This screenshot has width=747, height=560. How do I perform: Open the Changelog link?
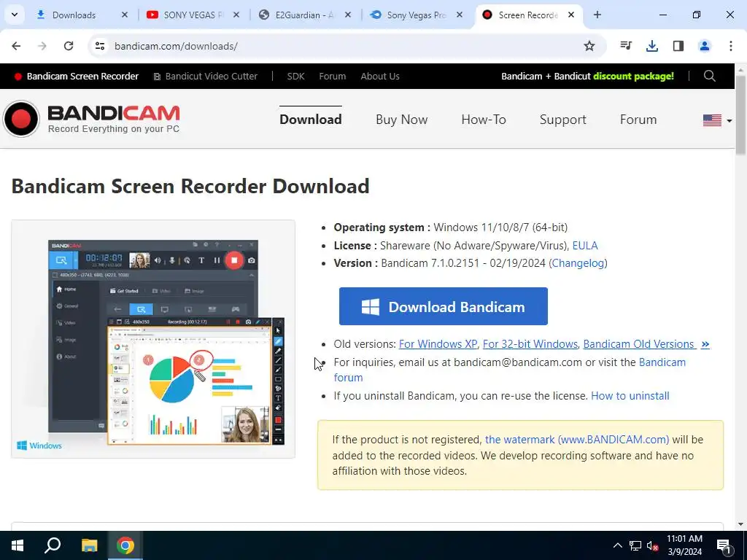tap(578, 262)
